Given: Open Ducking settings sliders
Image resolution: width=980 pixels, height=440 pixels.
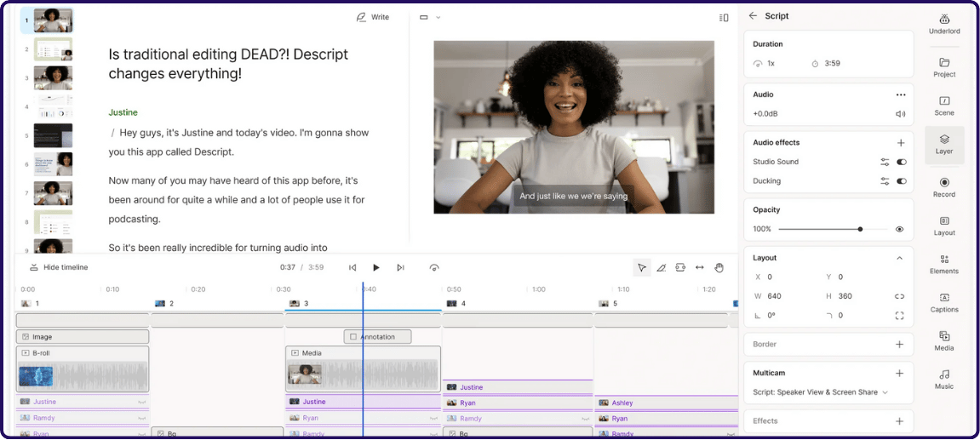Looking at the screenshot, I should (x=885, y=181).
